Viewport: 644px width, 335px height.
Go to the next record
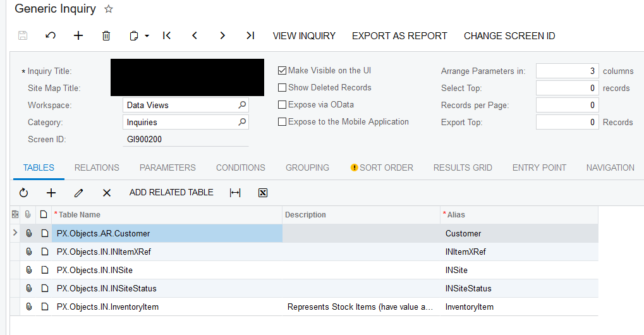click(222, 36)
